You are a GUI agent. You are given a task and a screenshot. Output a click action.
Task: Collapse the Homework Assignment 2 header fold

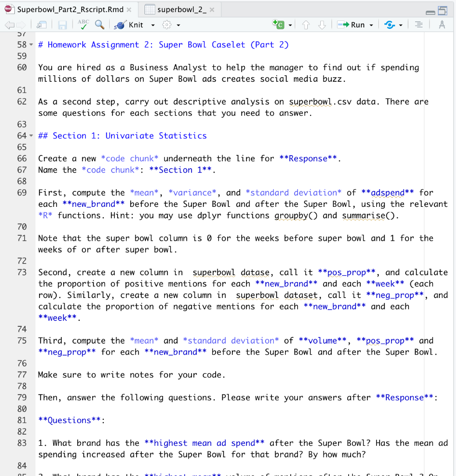pyautogui.click(x=31, y=45)
